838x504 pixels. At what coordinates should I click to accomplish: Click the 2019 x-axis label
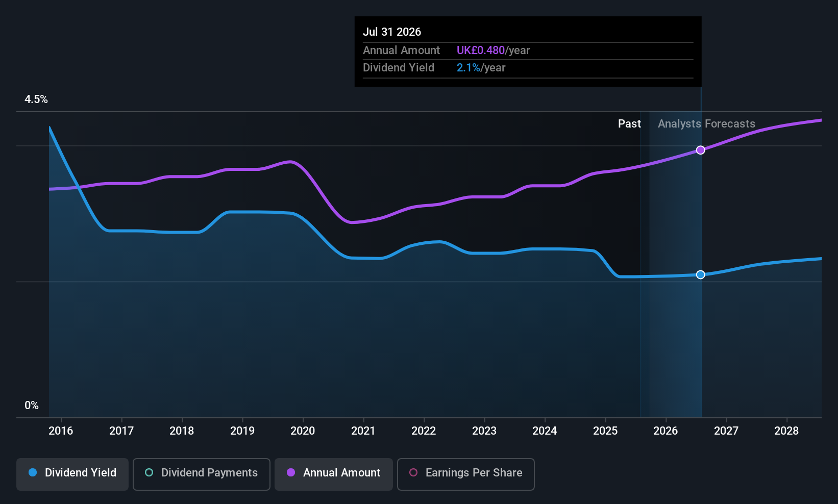tap(242, 431)
